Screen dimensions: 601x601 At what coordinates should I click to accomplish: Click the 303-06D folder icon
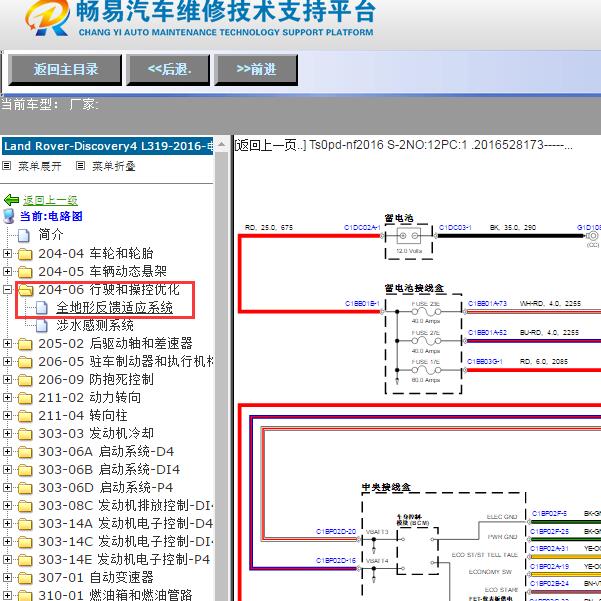coord(25,488)
